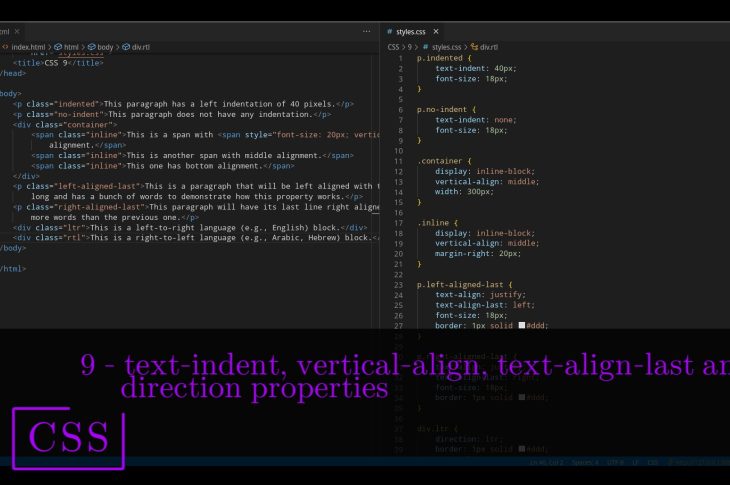
Task: Click the title tag text CSS 9
Action: tap(58, 63)
